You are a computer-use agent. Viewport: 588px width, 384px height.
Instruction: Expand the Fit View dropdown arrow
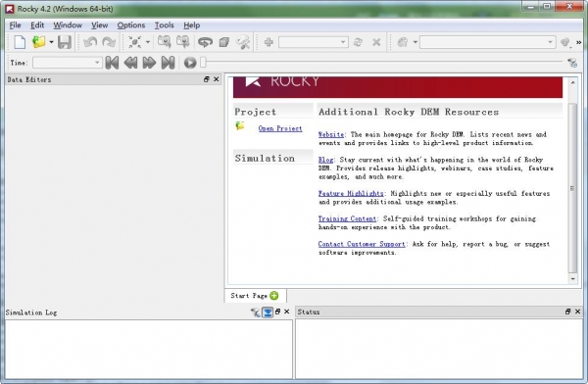(x=148, y=42)
